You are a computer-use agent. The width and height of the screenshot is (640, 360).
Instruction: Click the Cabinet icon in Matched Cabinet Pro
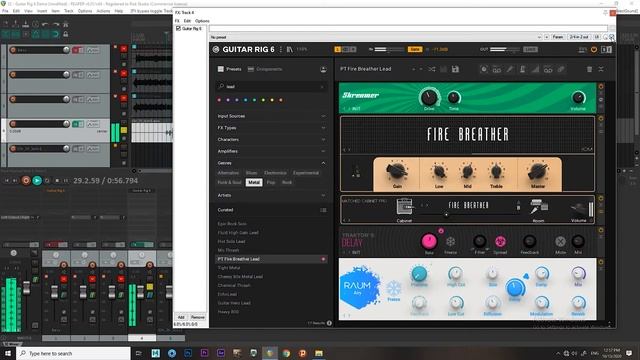(404, 207)
